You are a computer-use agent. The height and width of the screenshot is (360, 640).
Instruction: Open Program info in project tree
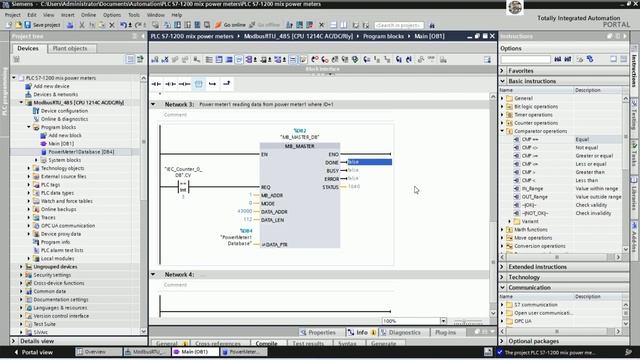(55, 242)
